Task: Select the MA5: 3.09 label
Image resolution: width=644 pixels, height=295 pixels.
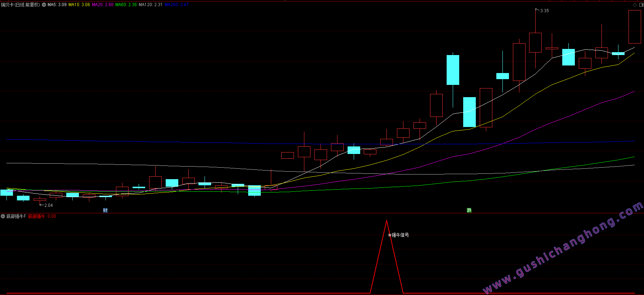Action: point(57,5)
